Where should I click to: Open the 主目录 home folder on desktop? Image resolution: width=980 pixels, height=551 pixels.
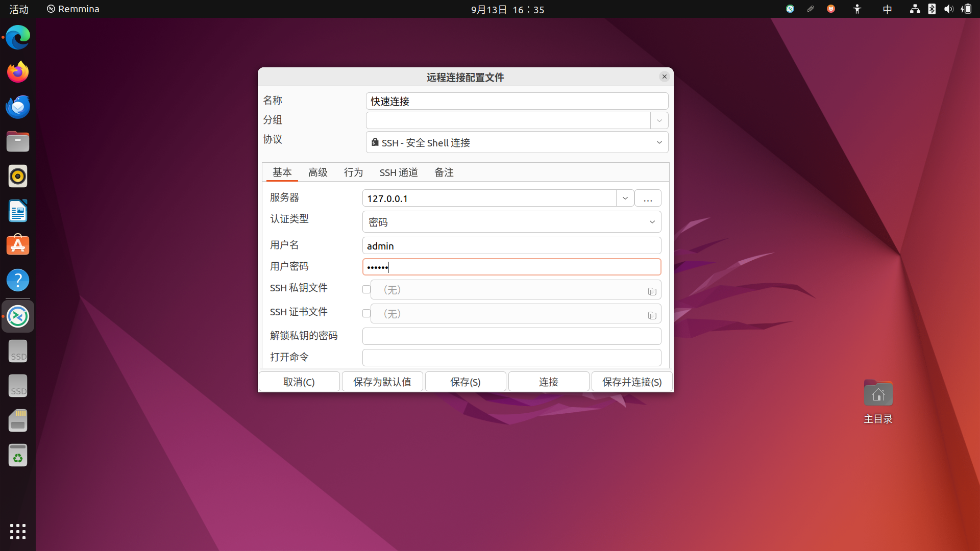pyautogui.click(x=878, y=402)
